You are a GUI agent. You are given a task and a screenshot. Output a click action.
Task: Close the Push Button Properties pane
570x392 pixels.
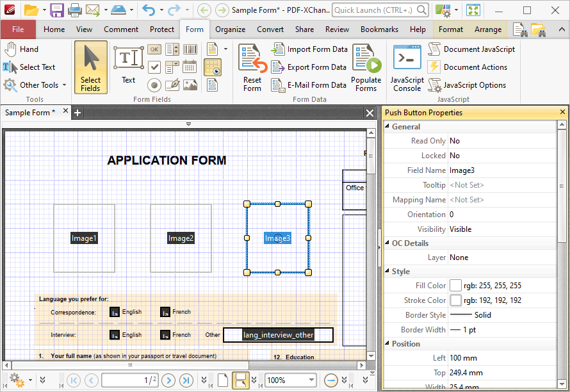tap(562, 112)
